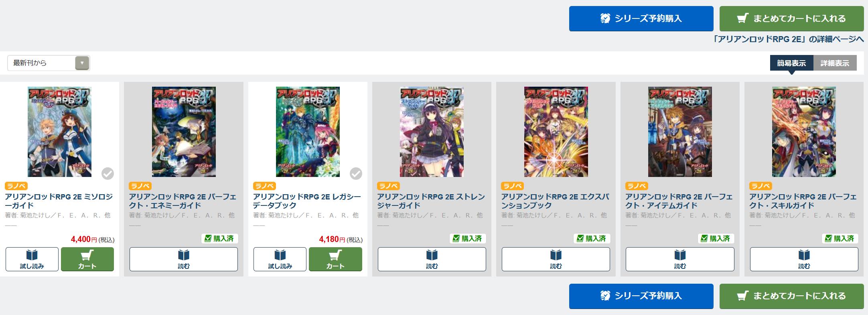Image resolution: width=868 pixels, height=315 pixels.
Task: Click cart icon for レガシーデータブック
Action: 335,259
